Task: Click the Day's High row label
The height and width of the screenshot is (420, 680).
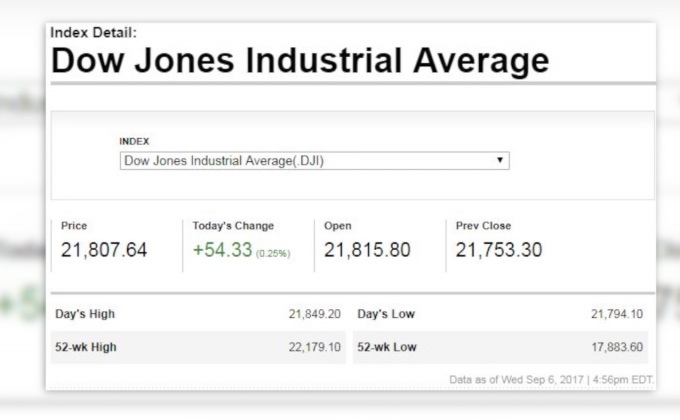Action: pyautogui.click(x=85, y=314)
